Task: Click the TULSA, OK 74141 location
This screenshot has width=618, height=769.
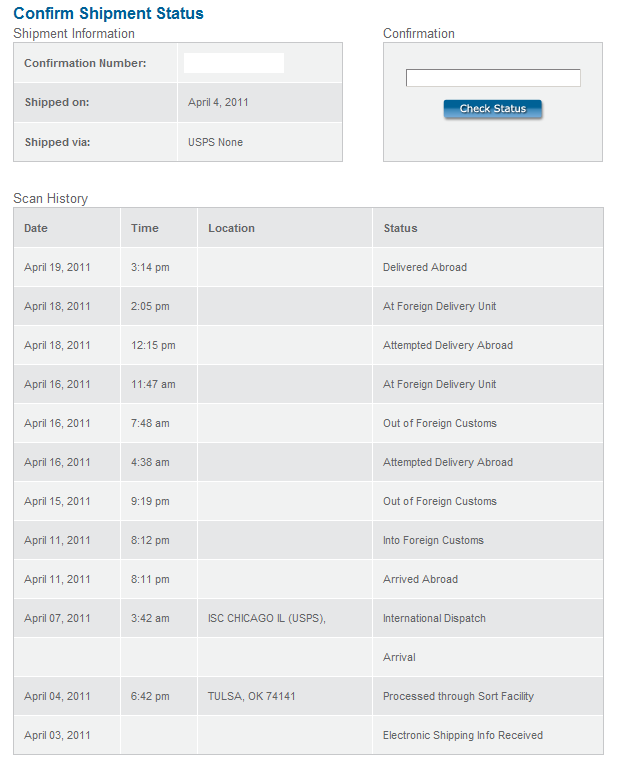Action: pyautogui.click(x=252, y=696)
